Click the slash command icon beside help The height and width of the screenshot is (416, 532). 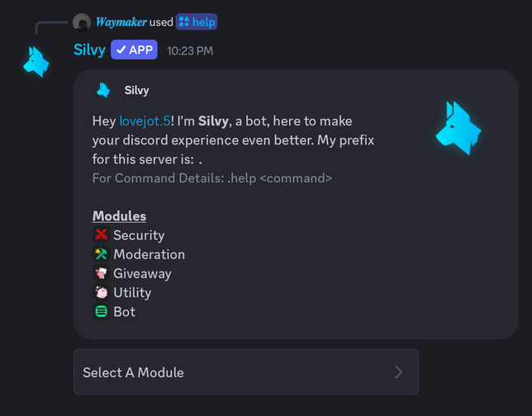183,22
